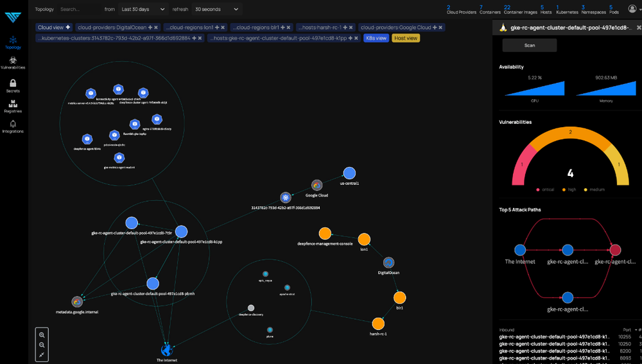Expand the cloud-providers:Google Cloud plus icon
The width and height of the screenshot is (642, 364).
click(x=435, y=28)
